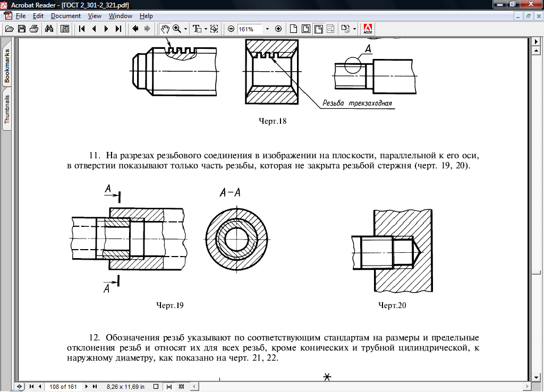Select the Graphics Select snapshot tool
Viewport: 544px width, 392px height.
214,29
